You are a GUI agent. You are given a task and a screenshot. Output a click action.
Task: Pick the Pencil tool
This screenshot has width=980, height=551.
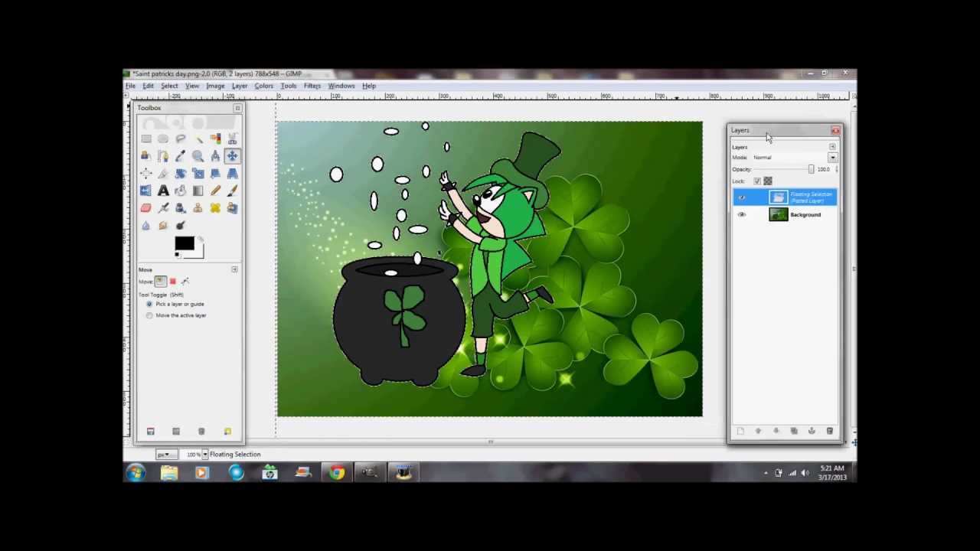[x=215, y=191]
